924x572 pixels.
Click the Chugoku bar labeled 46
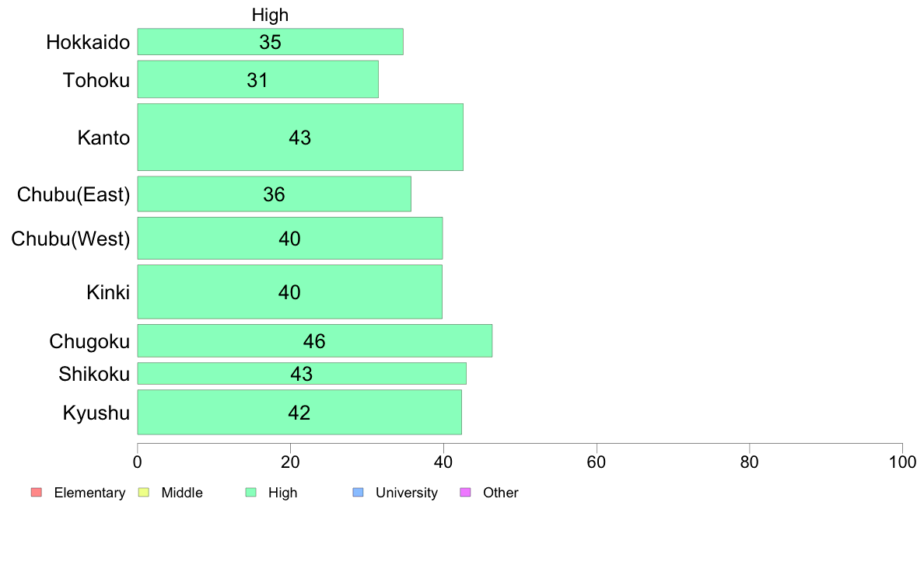[x=315, y=341]
